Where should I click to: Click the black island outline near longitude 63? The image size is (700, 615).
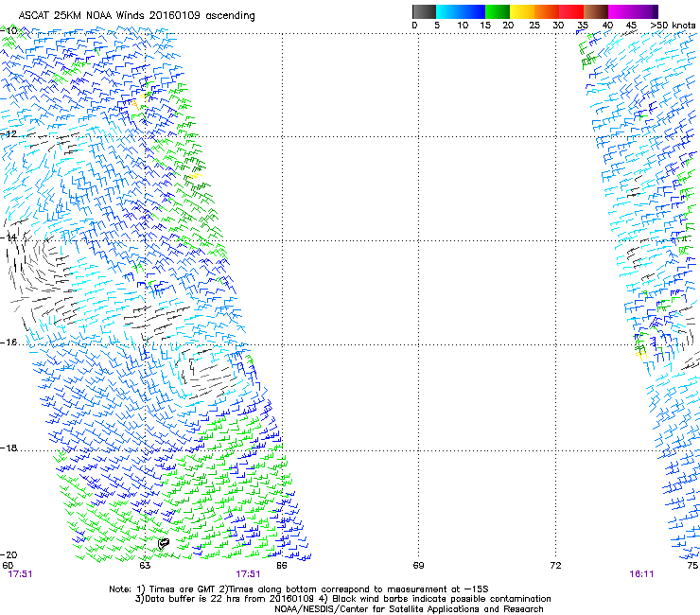[164, 543]
